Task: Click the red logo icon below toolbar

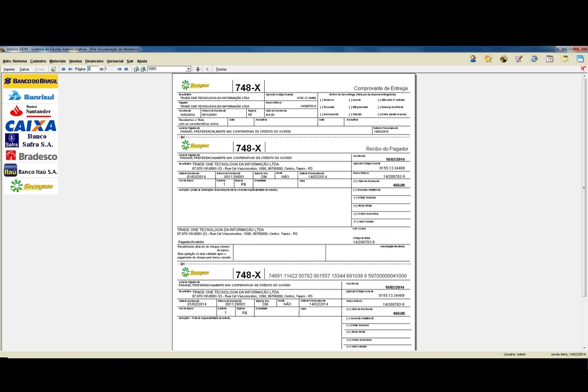Action: coord(583,69)
